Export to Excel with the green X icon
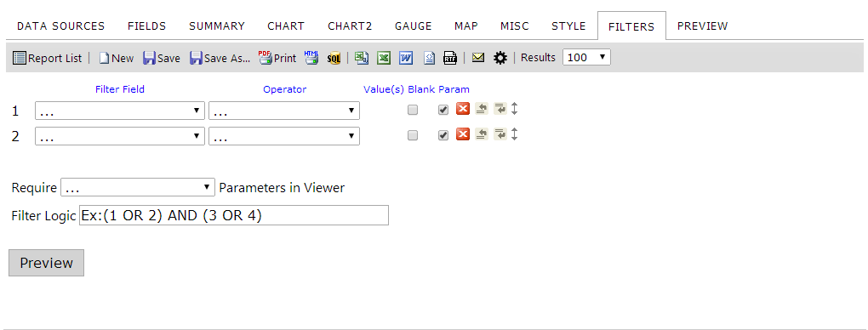 384,58
